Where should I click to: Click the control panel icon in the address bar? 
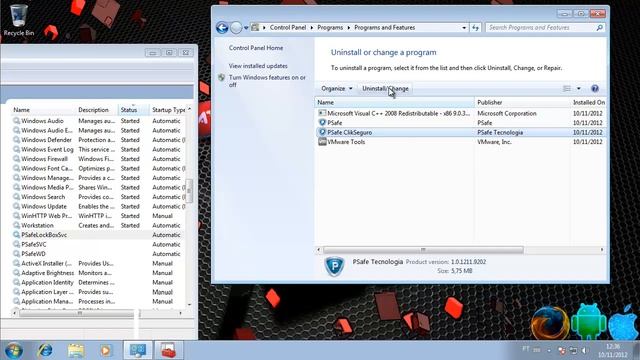pos(255,28)
